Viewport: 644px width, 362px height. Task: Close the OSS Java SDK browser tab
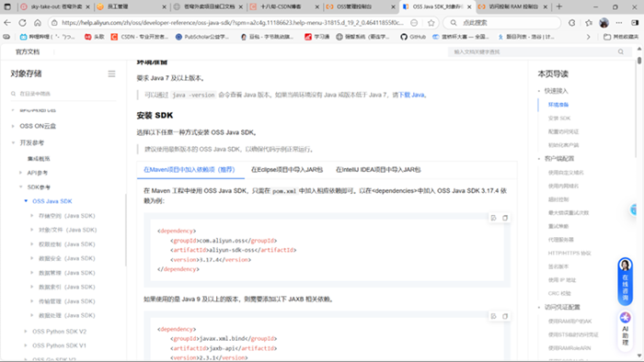[x=469, y=7]
